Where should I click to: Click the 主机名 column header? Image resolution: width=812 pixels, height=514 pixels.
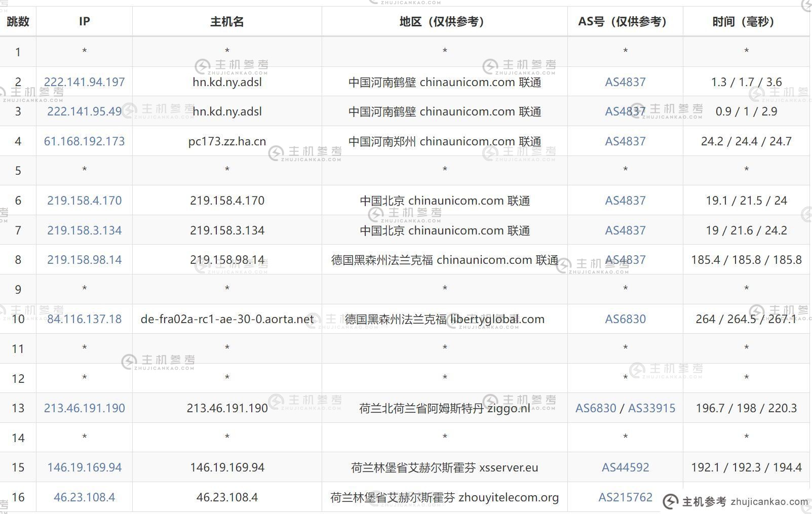pos(227,21)
